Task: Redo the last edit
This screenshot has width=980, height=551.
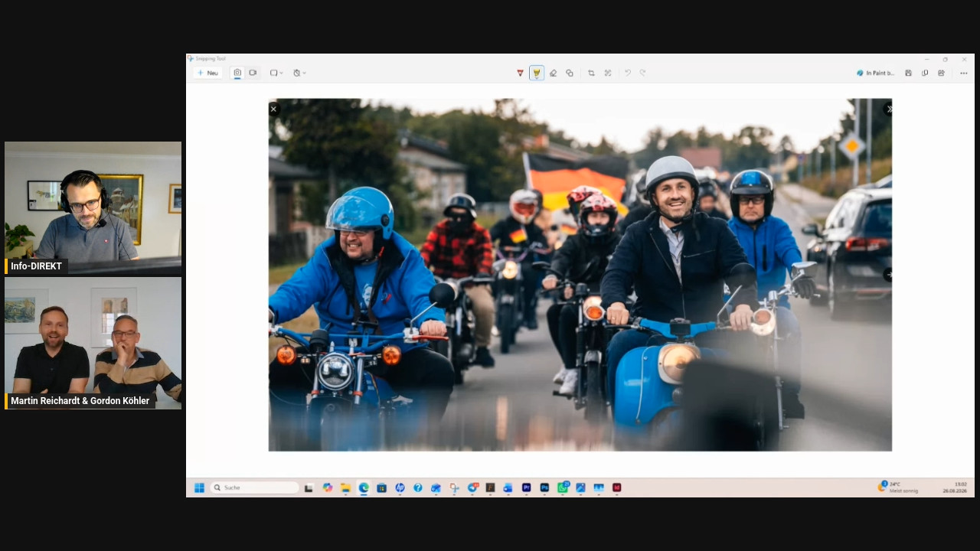Action: (643, 73)
